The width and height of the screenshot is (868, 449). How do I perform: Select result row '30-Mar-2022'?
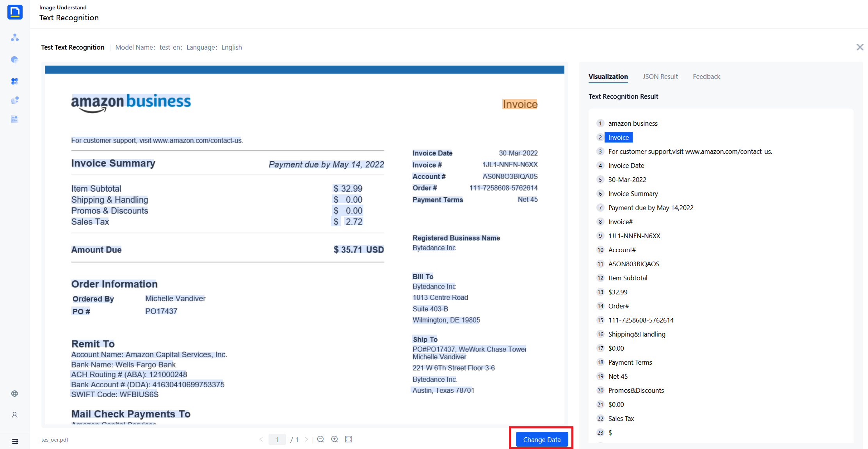[627, 180]
